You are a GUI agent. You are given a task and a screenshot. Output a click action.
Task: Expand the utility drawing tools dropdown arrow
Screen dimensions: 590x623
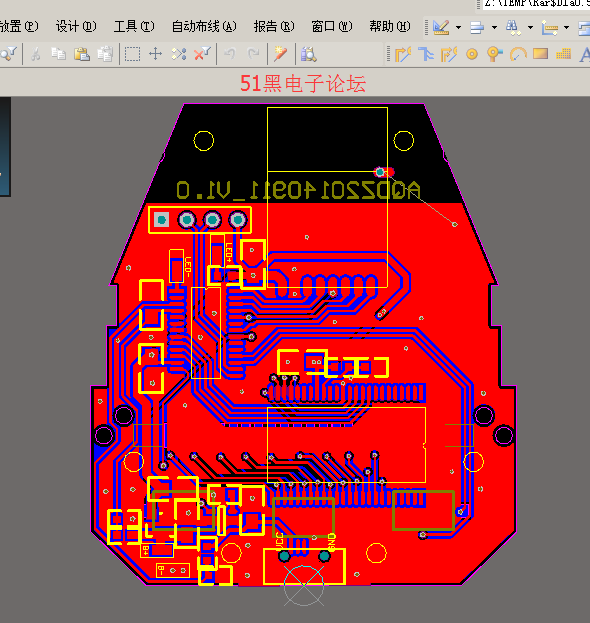458,27
